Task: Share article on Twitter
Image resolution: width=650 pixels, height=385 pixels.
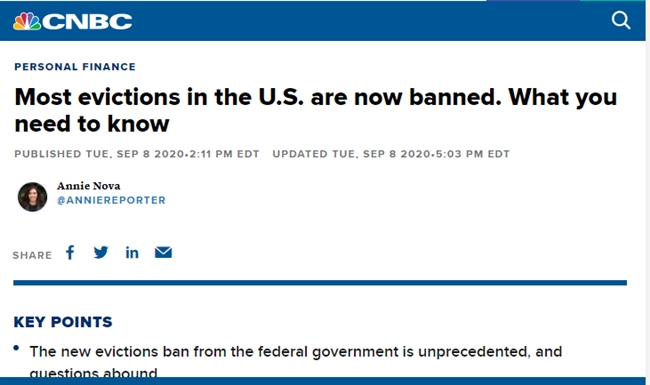Action: (101, 252)
